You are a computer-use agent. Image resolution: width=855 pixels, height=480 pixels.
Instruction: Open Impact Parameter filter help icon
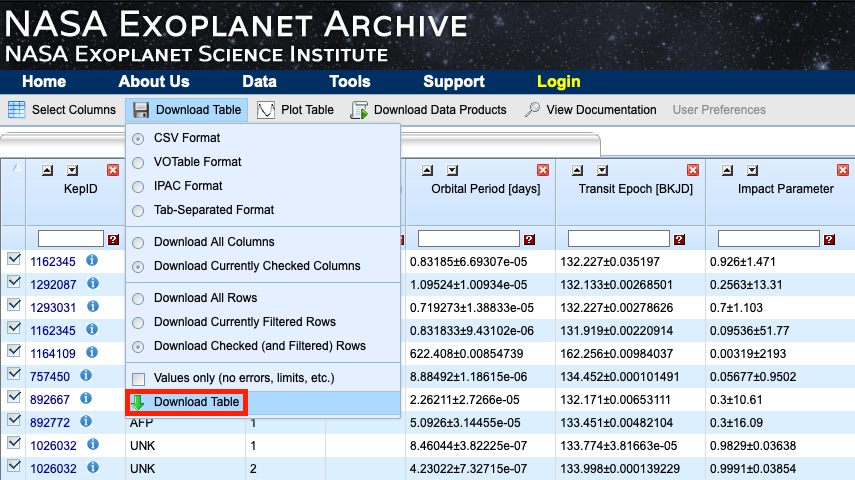[x=829, y=239]
